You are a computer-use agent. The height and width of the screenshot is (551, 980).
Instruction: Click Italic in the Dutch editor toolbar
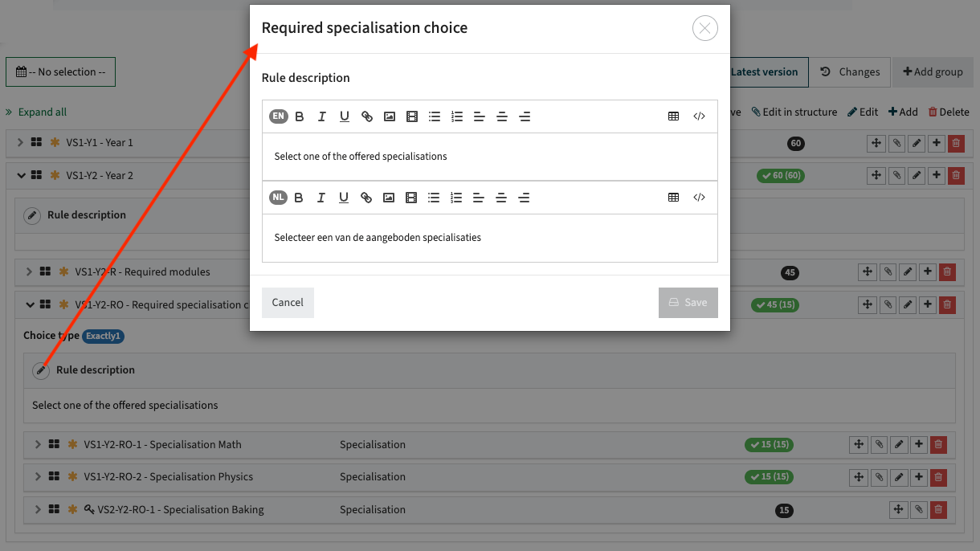[321, 198]
